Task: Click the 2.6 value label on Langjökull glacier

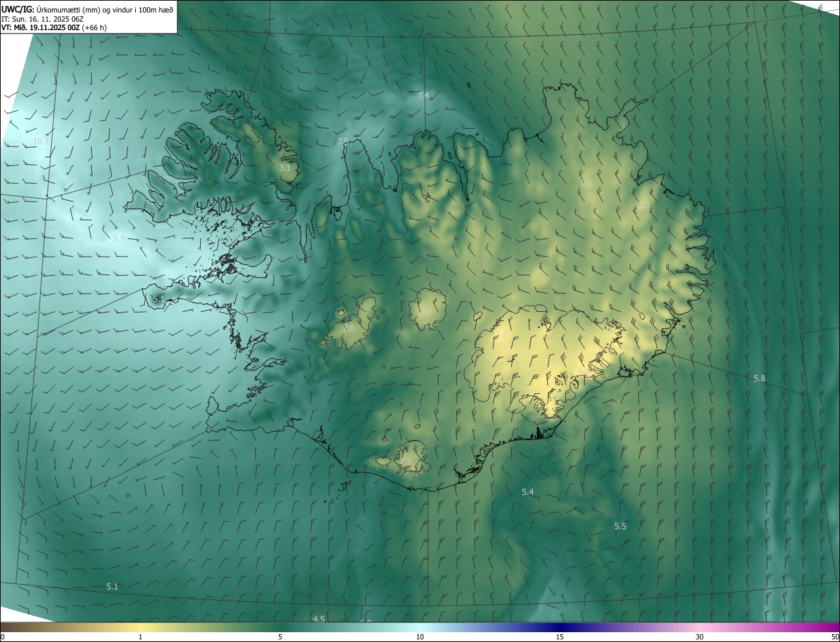Action: (x=348, y=328)
